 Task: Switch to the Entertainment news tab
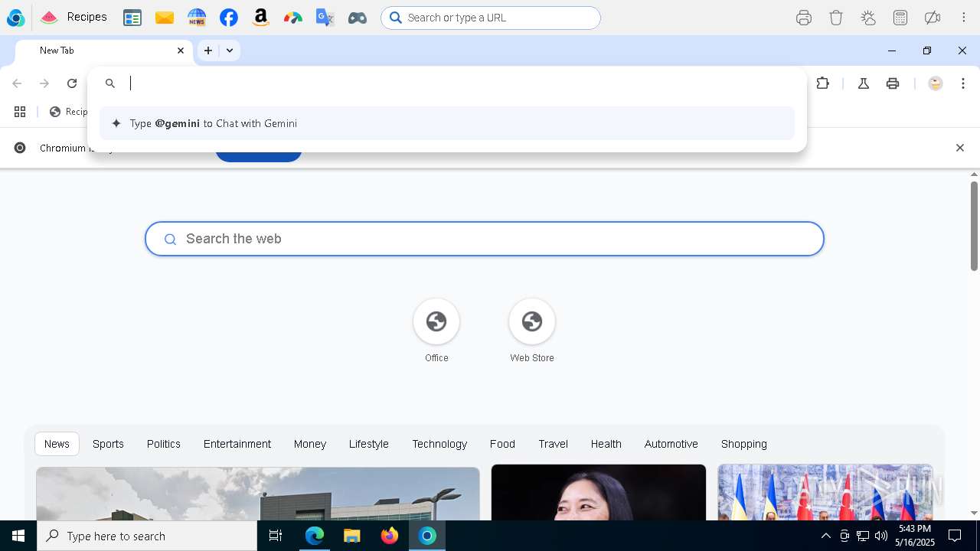(237, 444)
